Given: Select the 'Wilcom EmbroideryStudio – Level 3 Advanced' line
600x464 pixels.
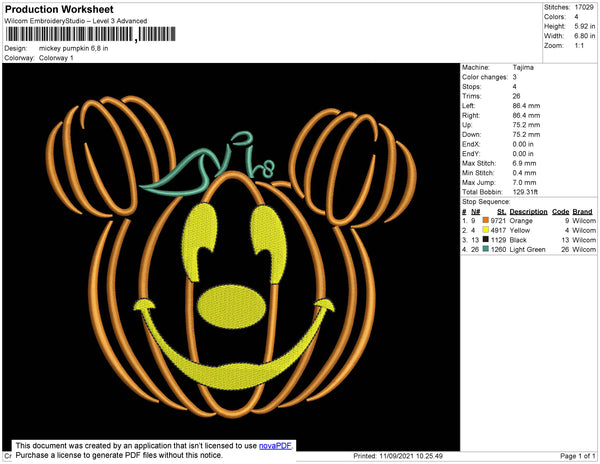Looking at the screenshot, I should pos(76,21).
